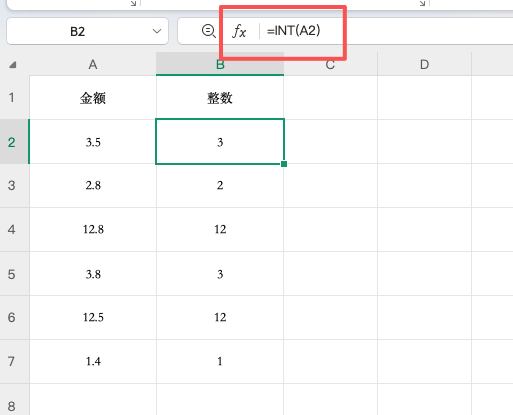513x415 pixels.
Task: Click cell B3 with value 2
Action: pos(220,185)
